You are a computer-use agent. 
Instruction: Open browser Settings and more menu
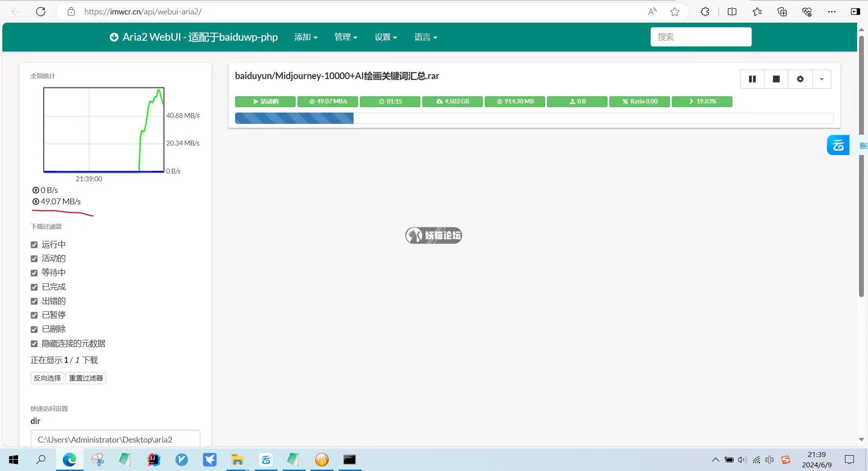point(832,12)
